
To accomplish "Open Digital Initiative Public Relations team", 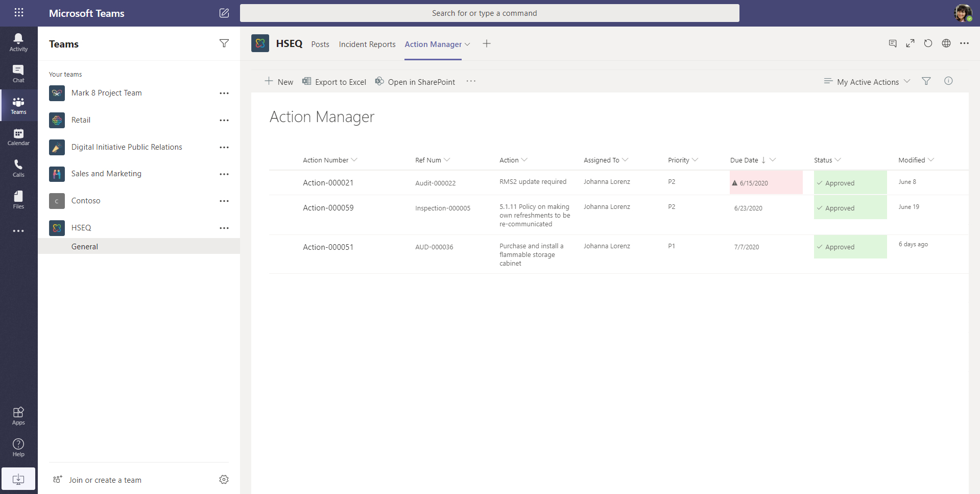I will pyautogui.click(x=127, y=147).
